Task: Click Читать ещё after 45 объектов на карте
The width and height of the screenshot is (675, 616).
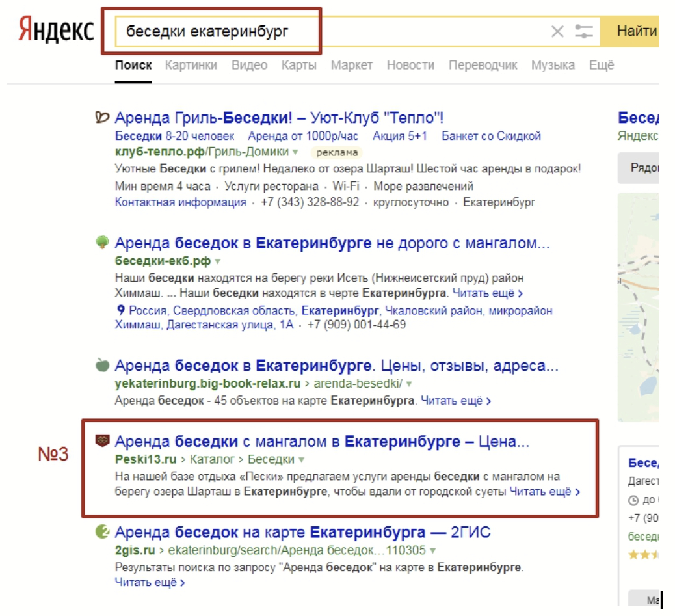Action: (455, 401)
